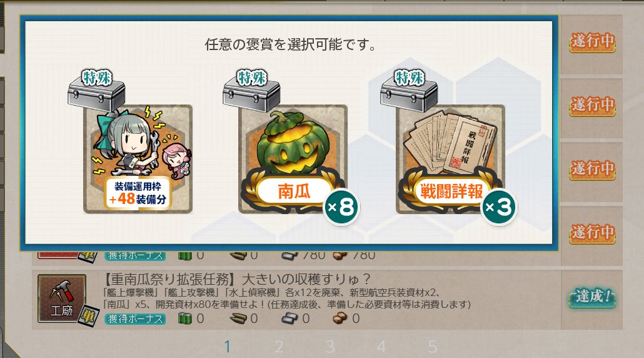
Task: Click the third 遂行中 status button
Action: [x=592, y=170]
